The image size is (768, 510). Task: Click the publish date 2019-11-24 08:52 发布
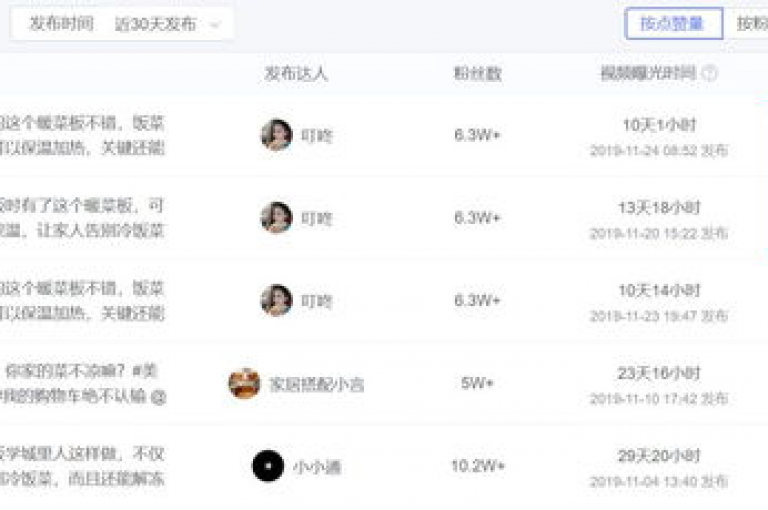(659, 150)
